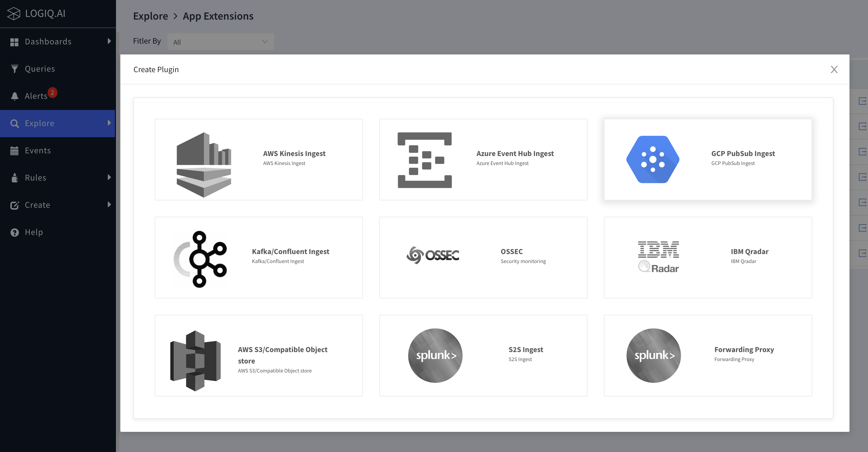
Task: Expand the Dashboards menu arrow
Action: [109, 41]
